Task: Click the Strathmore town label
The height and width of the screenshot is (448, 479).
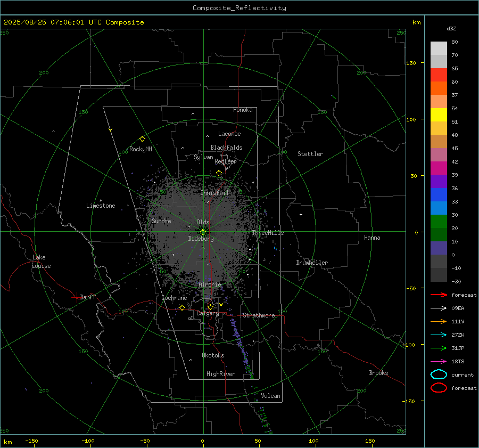Action: 259,315
